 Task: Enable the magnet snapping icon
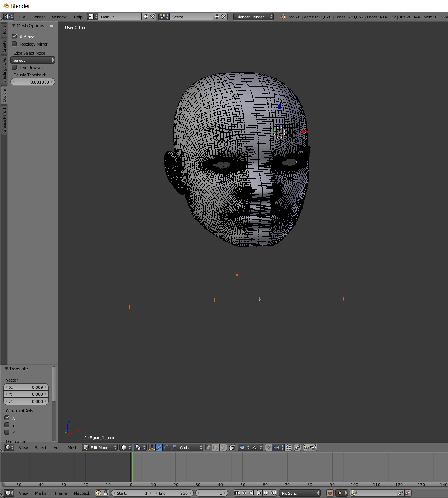pos(268,447)
